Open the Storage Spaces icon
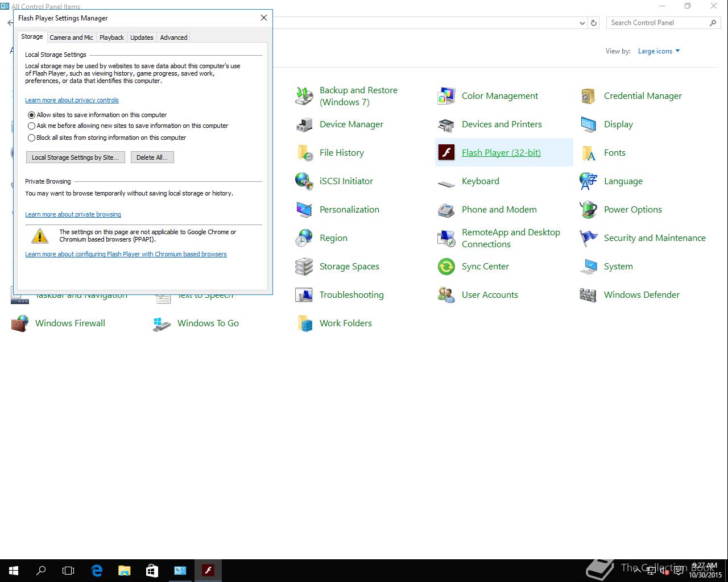 point(304,267)
